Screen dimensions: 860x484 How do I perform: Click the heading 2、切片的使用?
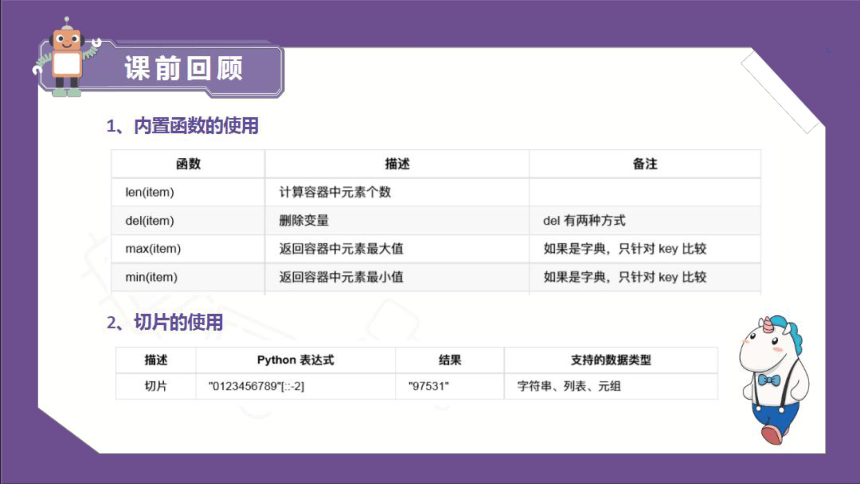(x=165, y=322)
